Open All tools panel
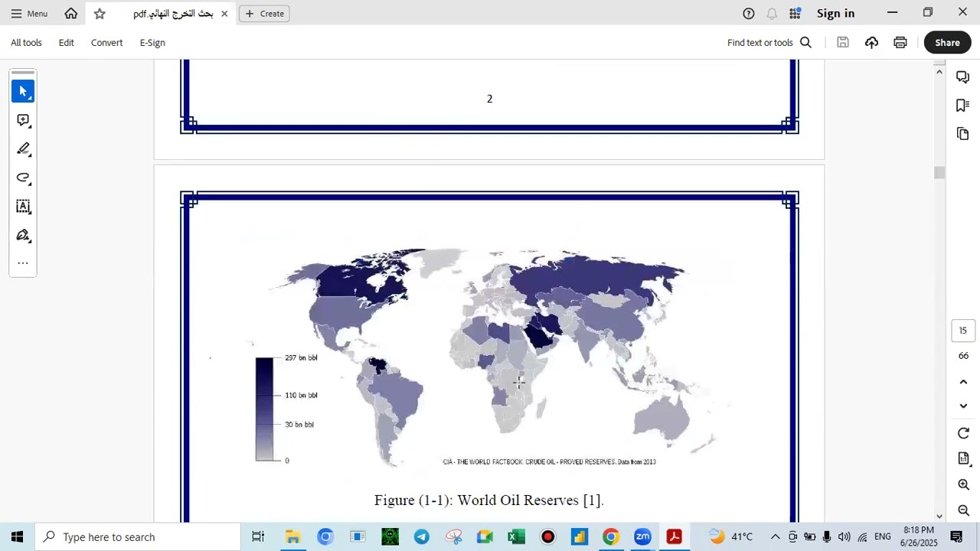 pyautogui.click(x=26, y=42)
